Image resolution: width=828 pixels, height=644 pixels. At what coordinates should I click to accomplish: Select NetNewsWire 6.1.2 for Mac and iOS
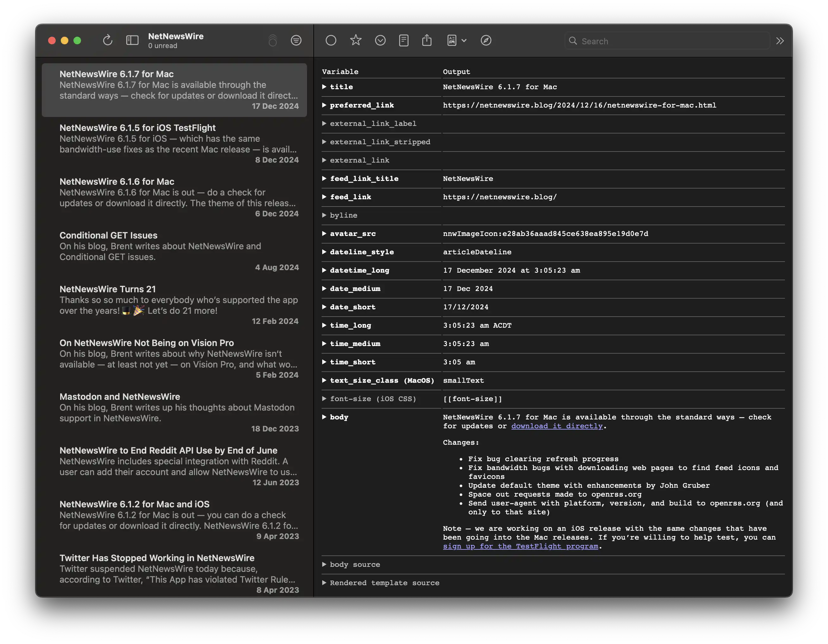(174, 521)
